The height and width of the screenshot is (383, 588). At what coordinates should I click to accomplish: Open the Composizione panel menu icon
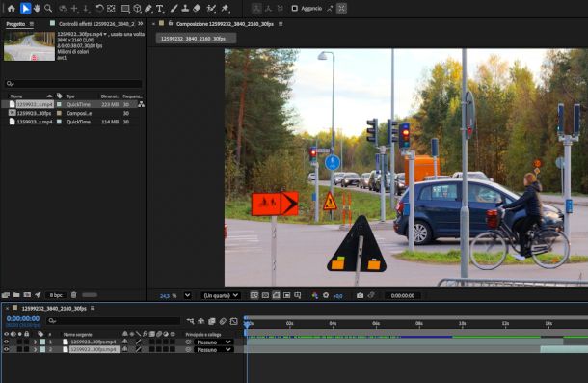click(281, 24)
